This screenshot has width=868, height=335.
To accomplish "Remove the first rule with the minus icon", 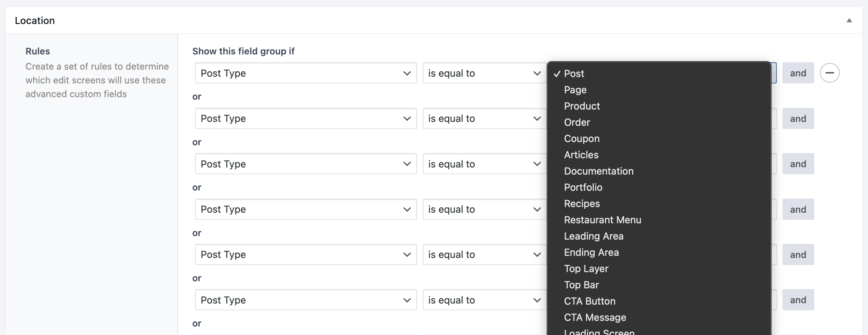I will tap(830, 73).
